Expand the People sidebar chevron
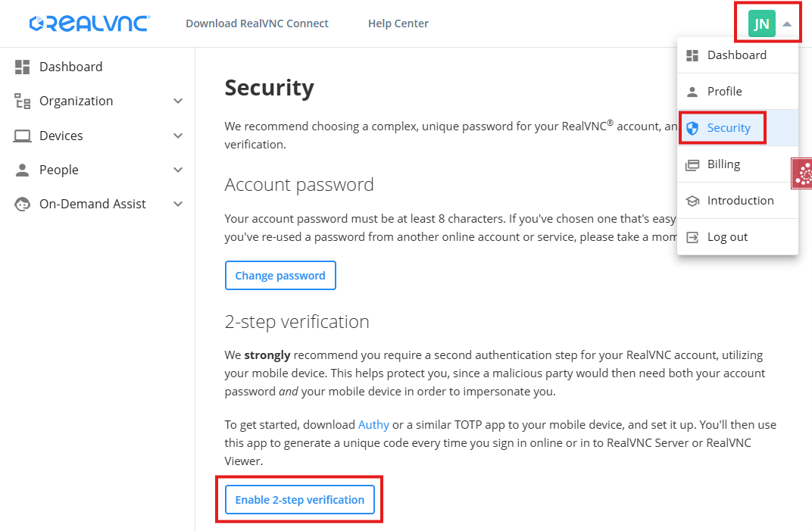Image resolution: width=812 pixels, height=531 pixels. [x=178, y=170]
